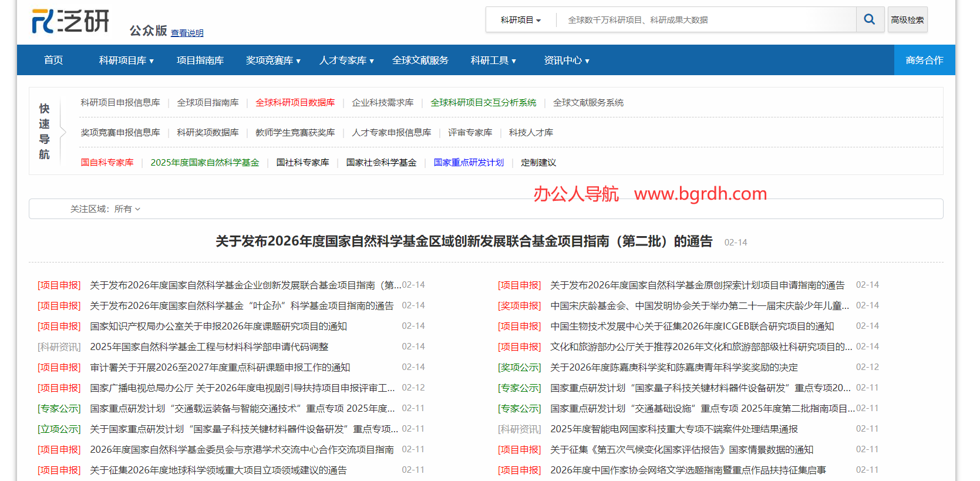Open 审计署重点科研课题申报 notice
The image size is (980, 481).
[x=220, y=368]
